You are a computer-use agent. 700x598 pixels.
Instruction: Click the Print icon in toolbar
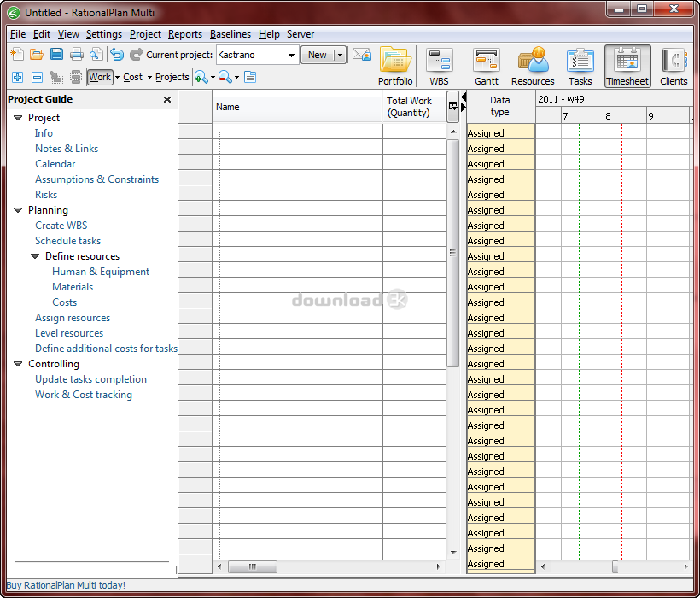click(x=77, y=55)
